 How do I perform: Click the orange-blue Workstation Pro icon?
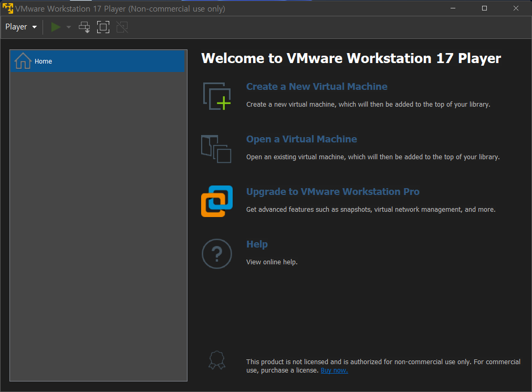(217, 201)
